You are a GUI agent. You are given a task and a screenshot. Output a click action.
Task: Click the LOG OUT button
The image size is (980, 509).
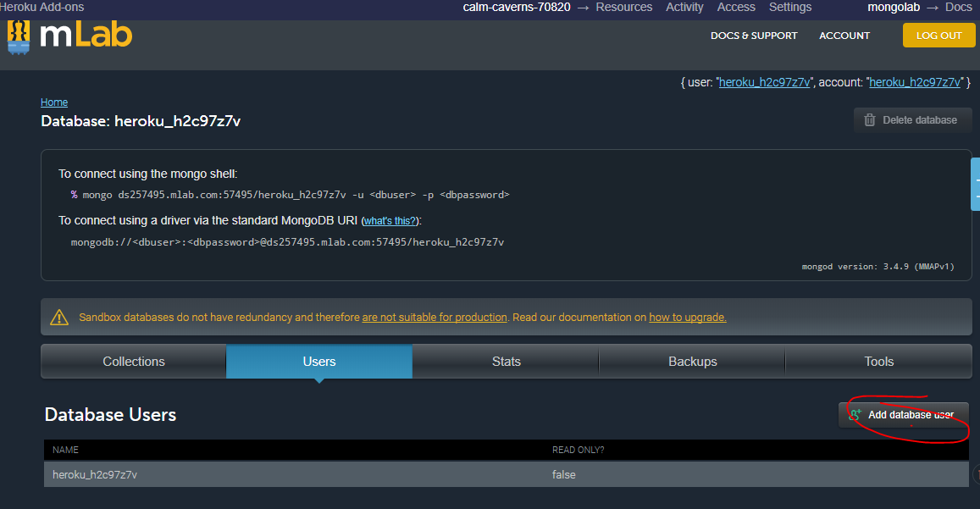click(938, 36)
